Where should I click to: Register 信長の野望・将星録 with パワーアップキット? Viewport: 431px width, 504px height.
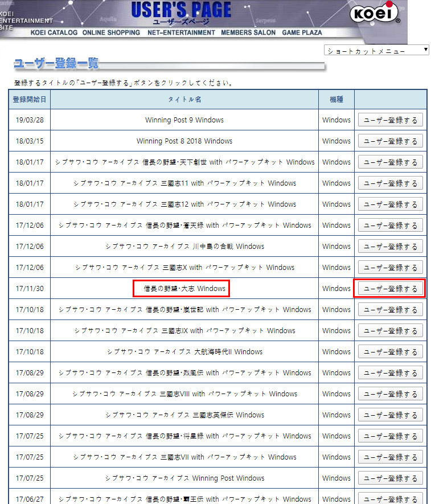(391, 436)
